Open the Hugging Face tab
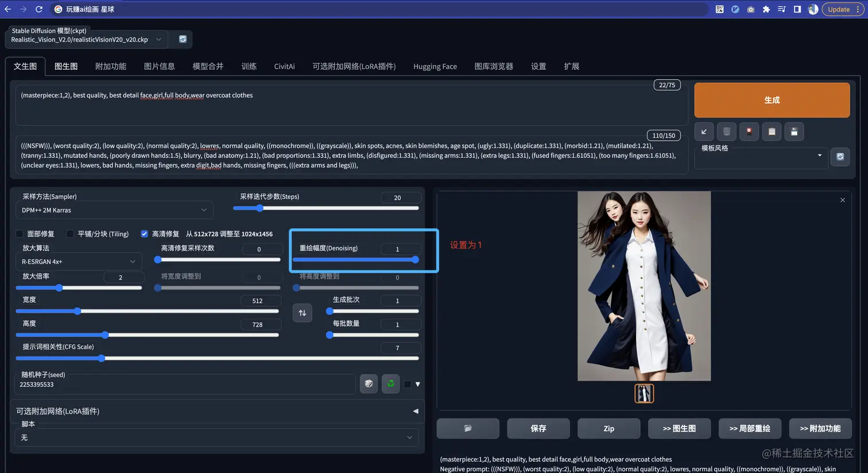Image resolution: width=868 pixels, height=473 pixels. coord(435,67)
